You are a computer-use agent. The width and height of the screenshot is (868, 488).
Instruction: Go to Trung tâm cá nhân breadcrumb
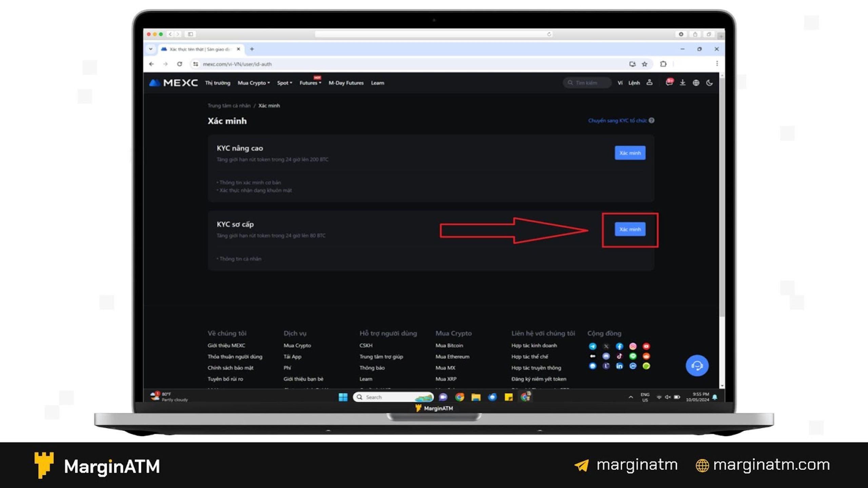229,106
